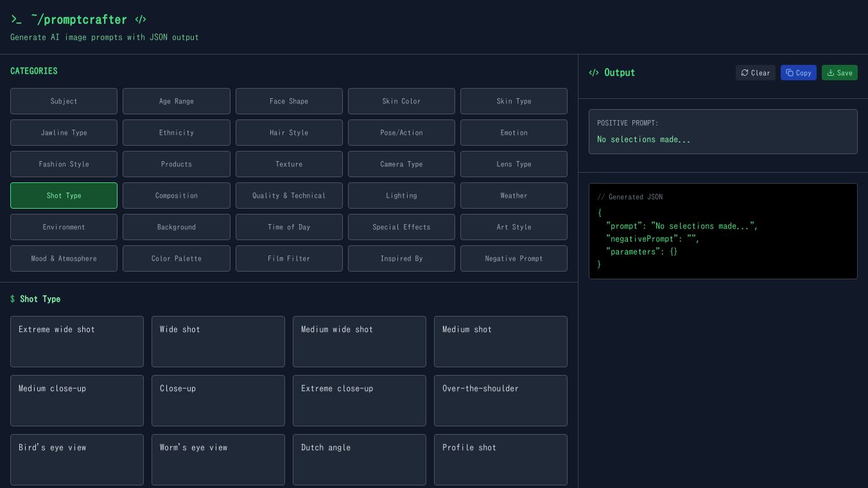Switch to the Camera Type category

click(x=401, y=164)
